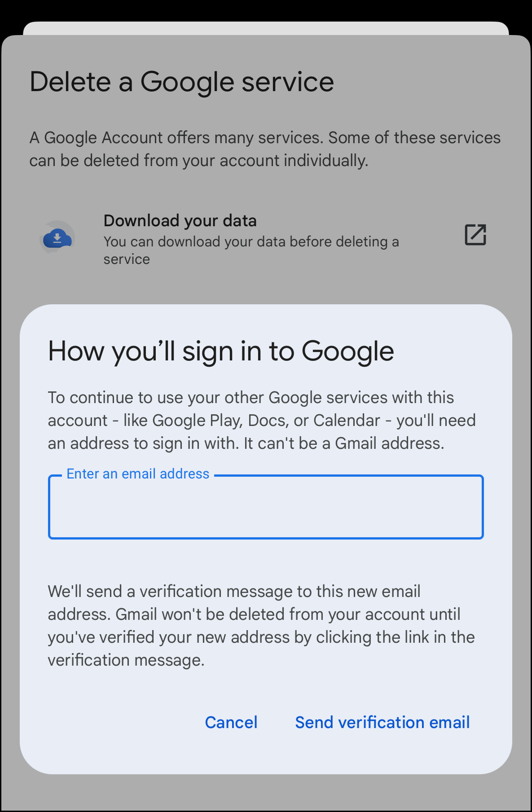
Task: Click the word 'service' under Download your data
Action: coord(127,259)
